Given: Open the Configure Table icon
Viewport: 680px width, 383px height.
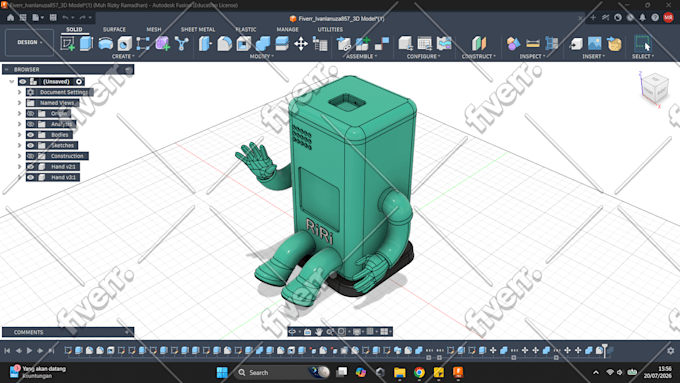Looking at the screenshot, I should 425,43.
